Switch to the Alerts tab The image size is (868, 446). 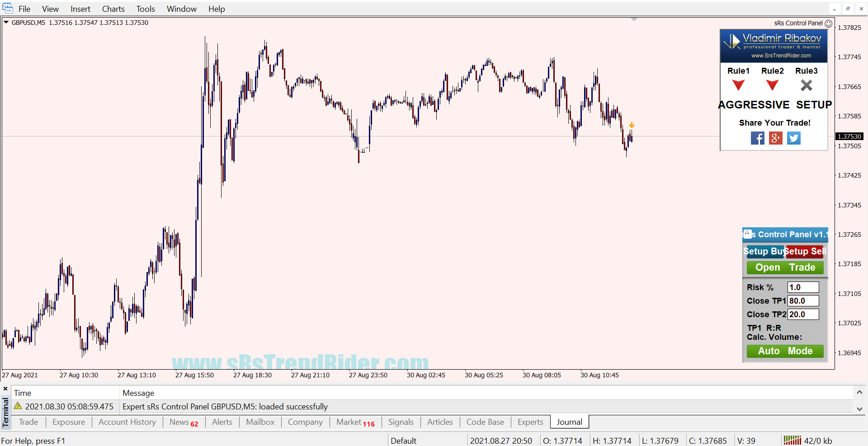(222, 422)
